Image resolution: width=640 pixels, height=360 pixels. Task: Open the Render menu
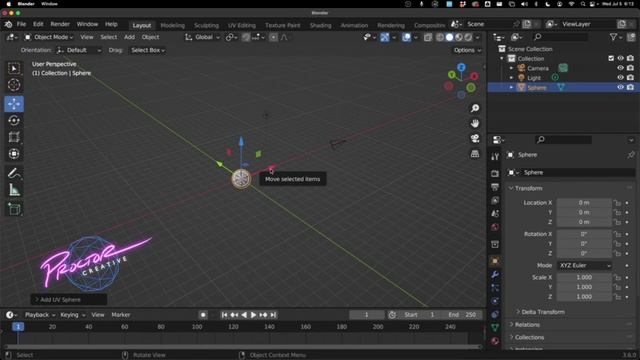point(60,24)
